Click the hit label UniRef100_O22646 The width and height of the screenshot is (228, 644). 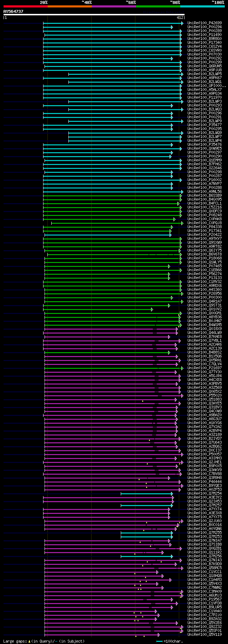(204, 168)
